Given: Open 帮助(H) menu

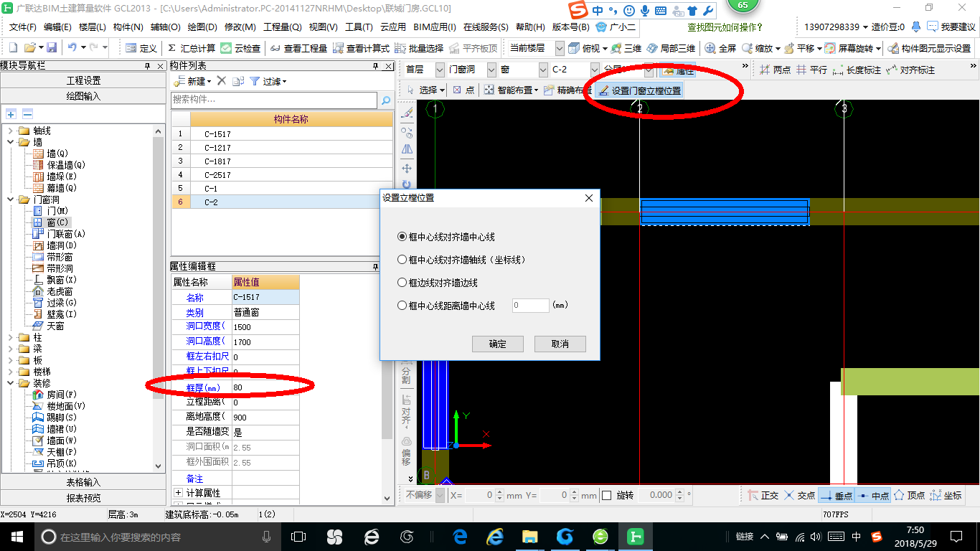Looking at the screenshot, I should click(530, 27).
